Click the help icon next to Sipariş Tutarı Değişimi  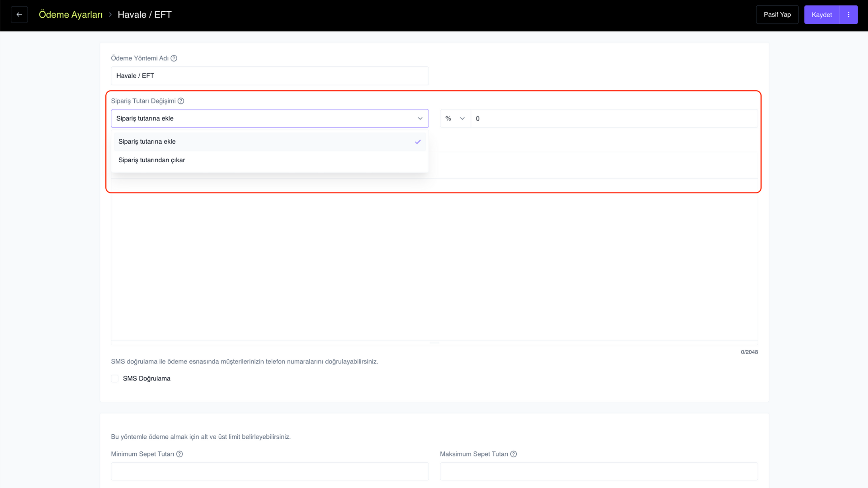[181, 101]
